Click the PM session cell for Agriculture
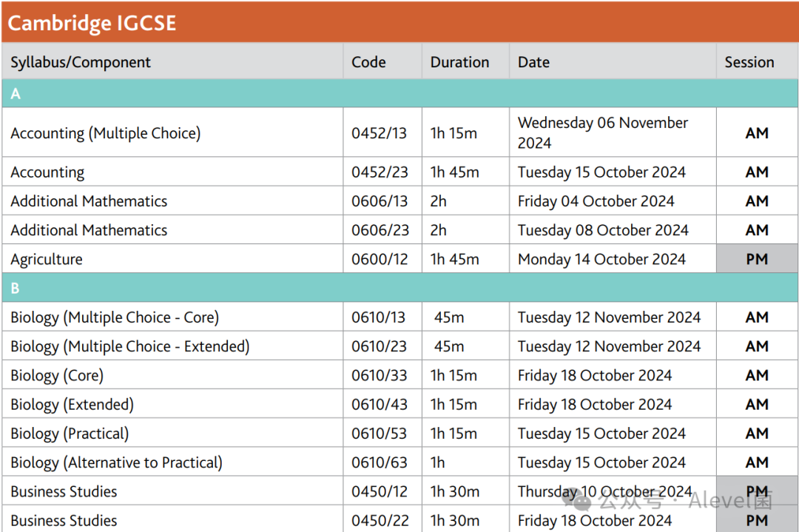Viewport: 799px width, 532px height. 757,260
